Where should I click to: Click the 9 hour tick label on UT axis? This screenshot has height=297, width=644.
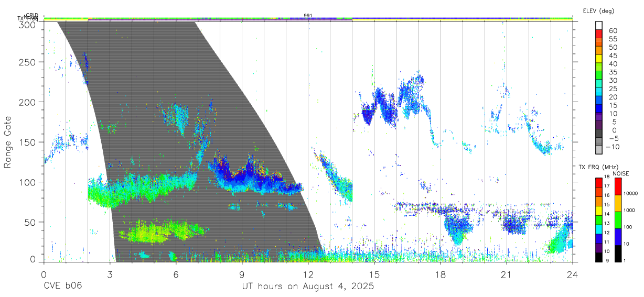point(242,274)
